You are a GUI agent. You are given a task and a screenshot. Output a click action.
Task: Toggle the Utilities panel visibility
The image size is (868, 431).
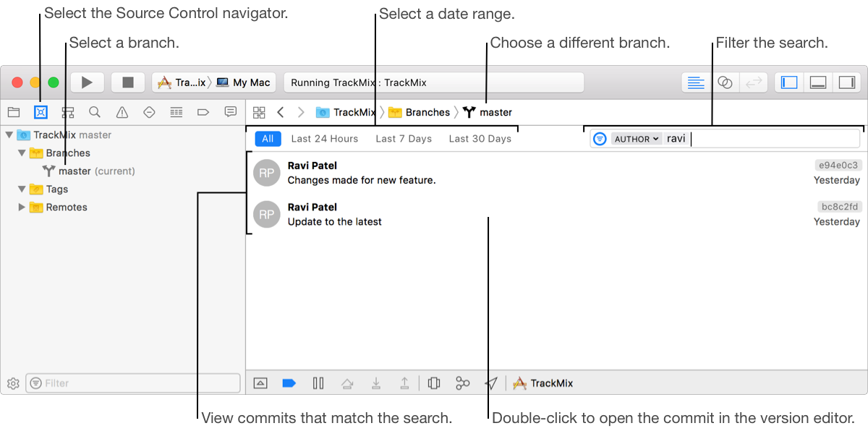(846, 82)
